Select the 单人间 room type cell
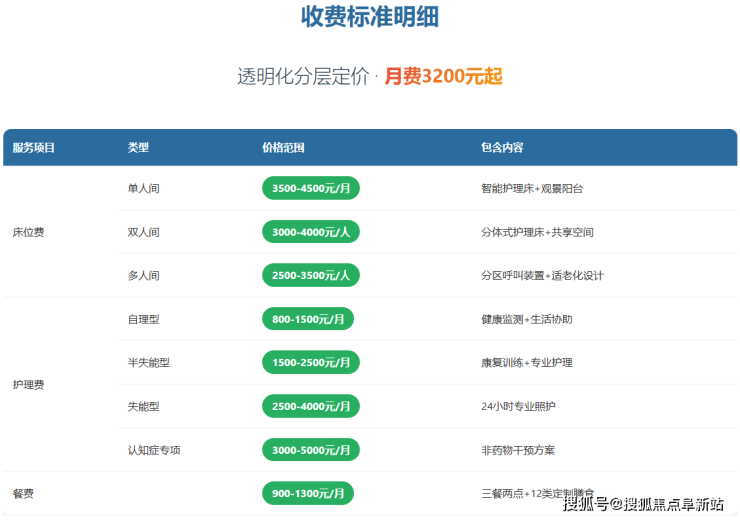740x520 pixels. click(143, 188)
